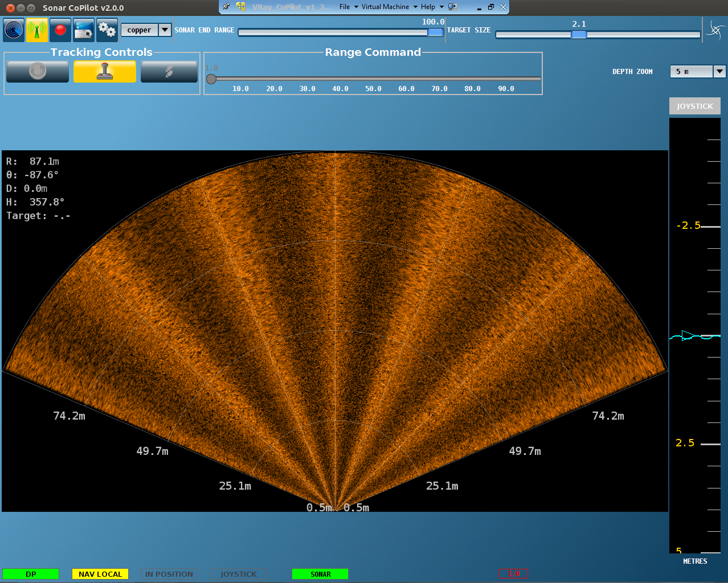Start recording with the red record button
Screen dimensions: 728x583
[60, 30]
